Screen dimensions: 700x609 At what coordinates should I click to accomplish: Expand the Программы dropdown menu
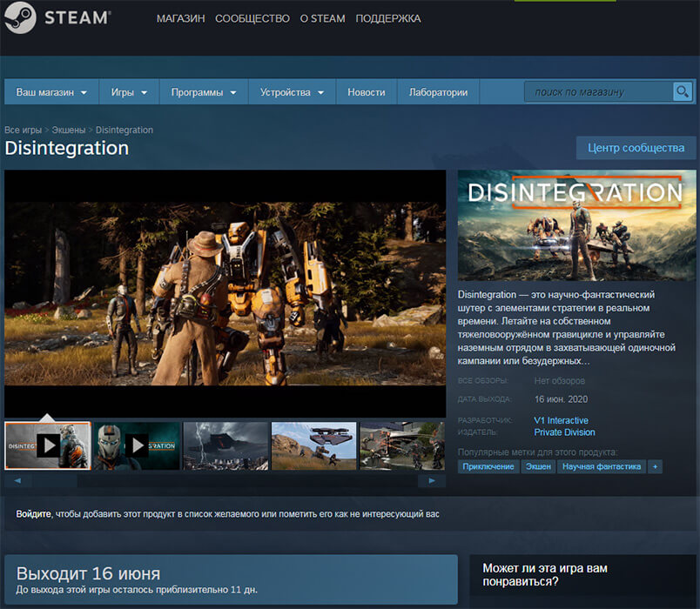204,92
